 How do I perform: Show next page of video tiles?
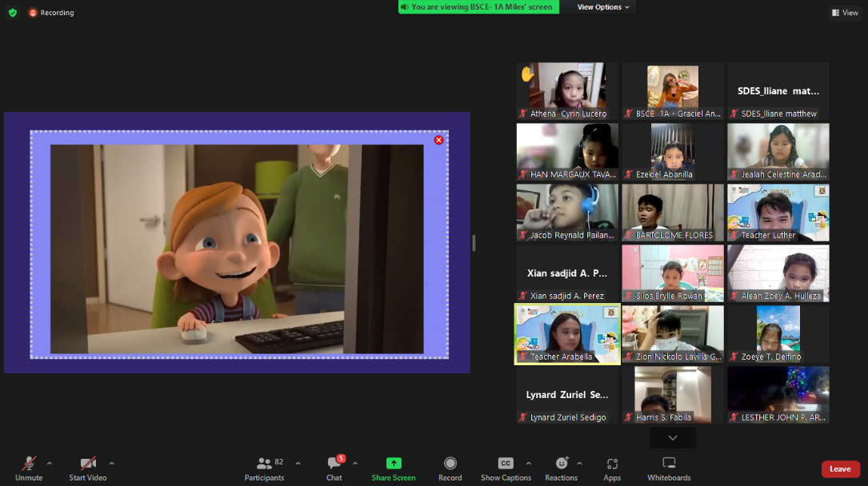pyautogui.click(x=673, y=438)
